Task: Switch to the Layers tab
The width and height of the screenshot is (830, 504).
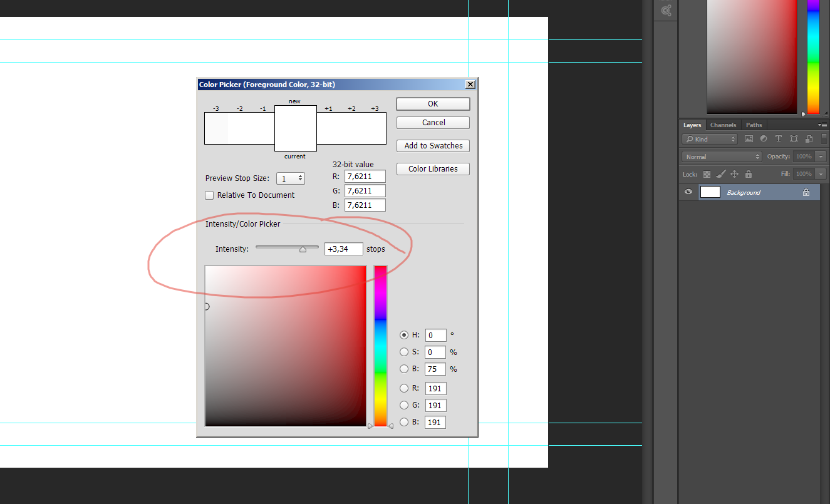Action: [x=692, y=125]
